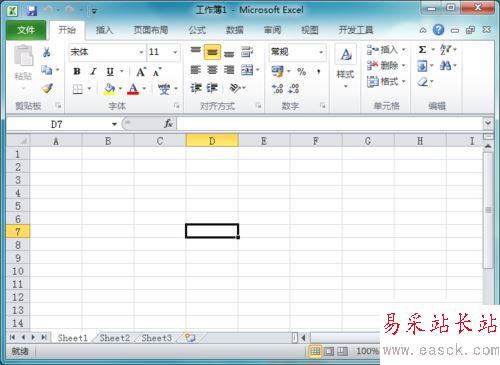Decrease font size with small A

click(x=157, y=72)
